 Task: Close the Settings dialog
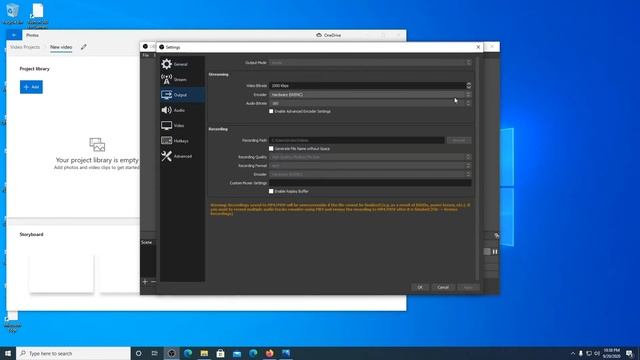pyautogui.click(x=478, y=47)
